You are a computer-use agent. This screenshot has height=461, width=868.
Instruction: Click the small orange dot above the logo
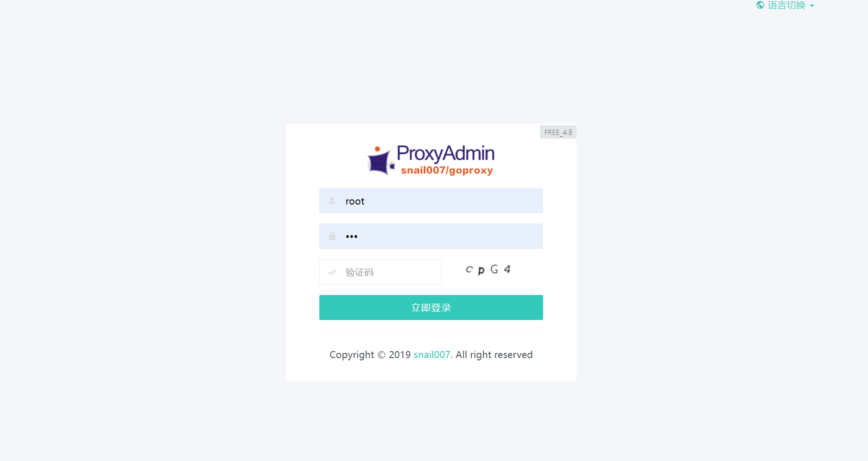click(x=377, y=149)
